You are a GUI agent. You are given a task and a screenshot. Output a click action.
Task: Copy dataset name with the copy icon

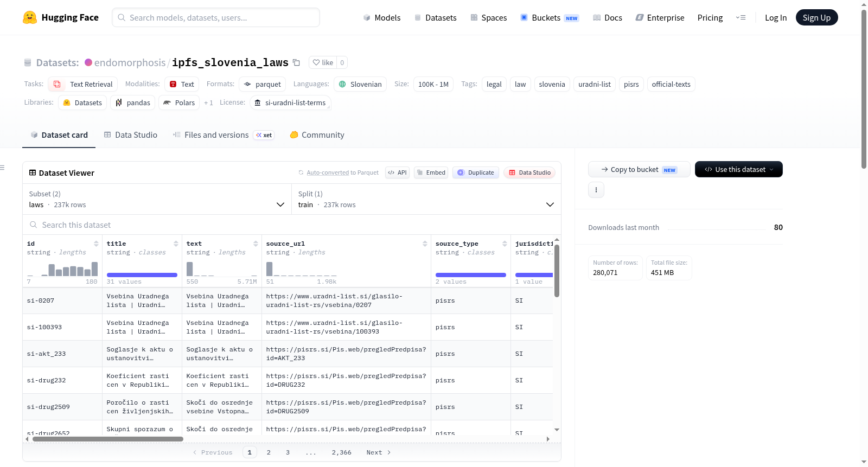coord(296,62)
